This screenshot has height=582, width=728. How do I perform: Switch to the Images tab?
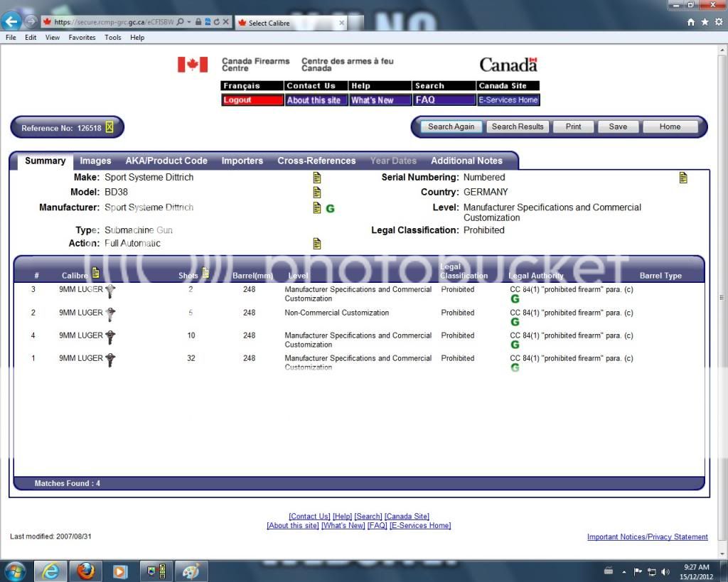95,161
